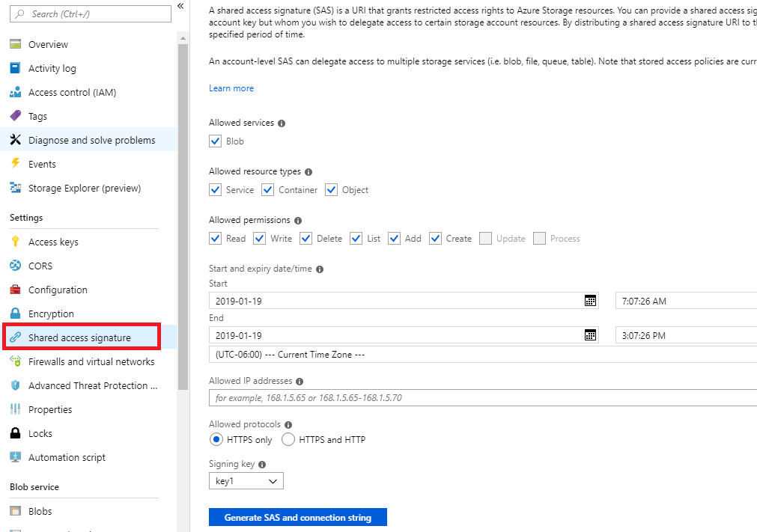Image resolution: width=757 pixels, height=532 pixels.
Task: Click the Storage Explorer (preview) icon
Action: click(16, 188)
